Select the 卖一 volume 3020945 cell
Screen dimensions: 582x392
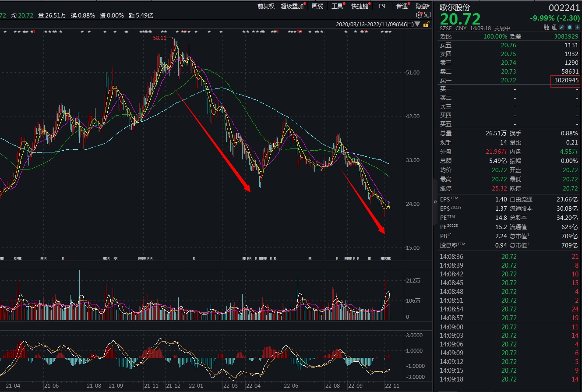click(x=565, y=80)
